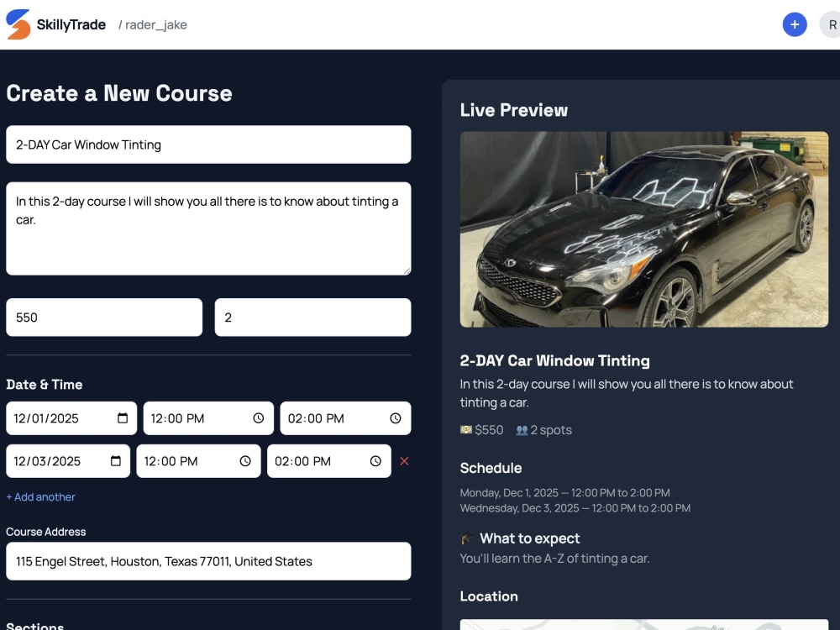
Task: Click clock icon in second row 12:00 PM field
Action: tap(245, 460)
